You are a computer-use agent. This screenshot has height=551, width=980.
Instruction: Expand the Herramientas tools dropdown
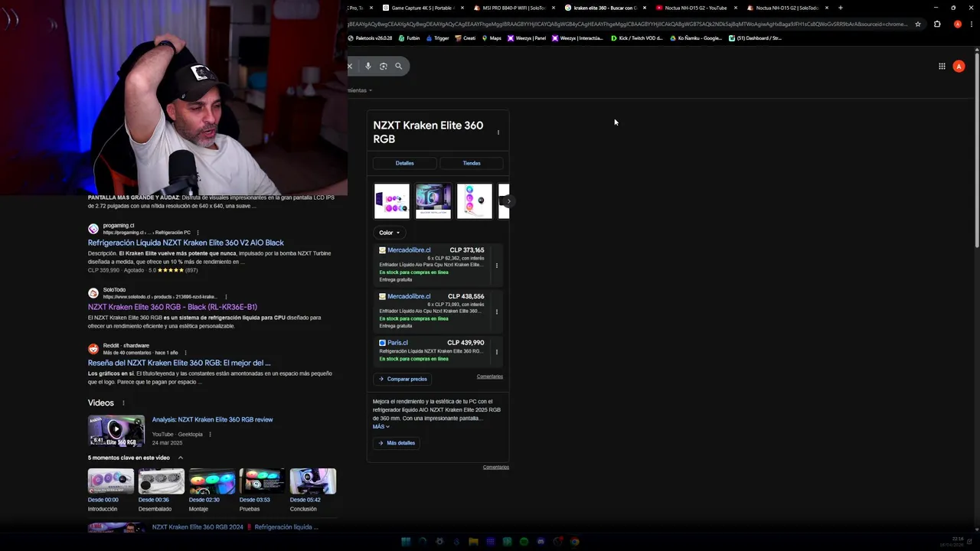pyautogui.click(x=360, y=90)
